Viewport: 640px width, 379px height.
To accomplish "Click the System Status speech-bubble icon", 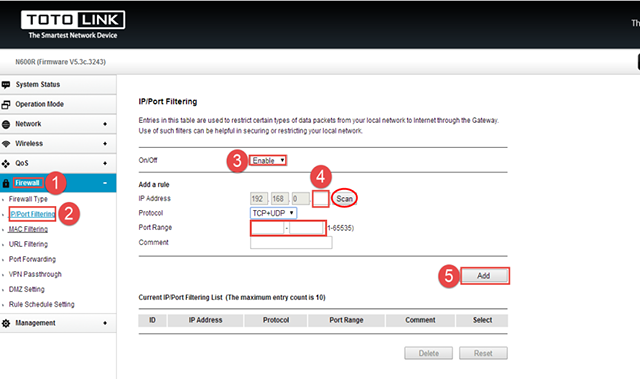I will [6, 84].
